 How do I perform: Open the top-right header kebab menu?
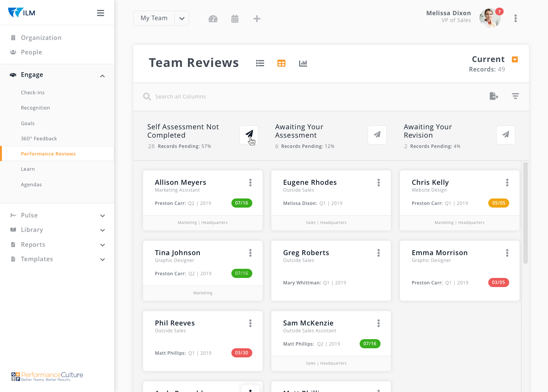516,18
